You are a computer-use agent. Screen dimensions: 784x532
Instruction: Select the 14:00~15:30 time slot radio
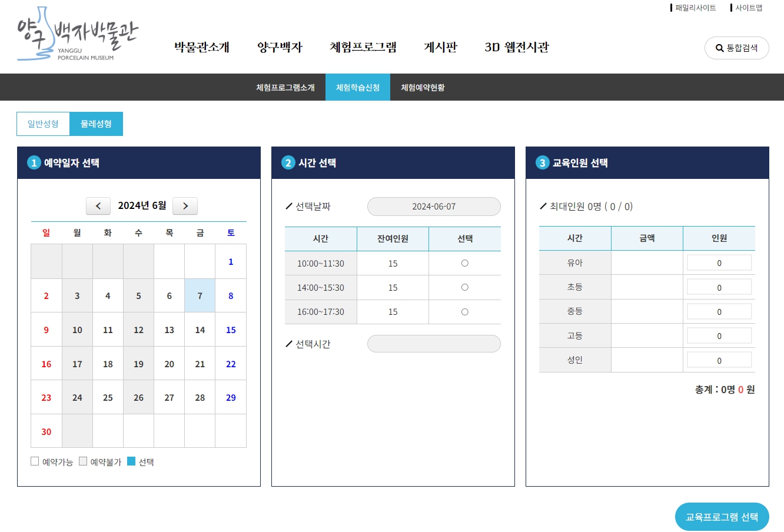pyautogui.click(x=464, y=287)
